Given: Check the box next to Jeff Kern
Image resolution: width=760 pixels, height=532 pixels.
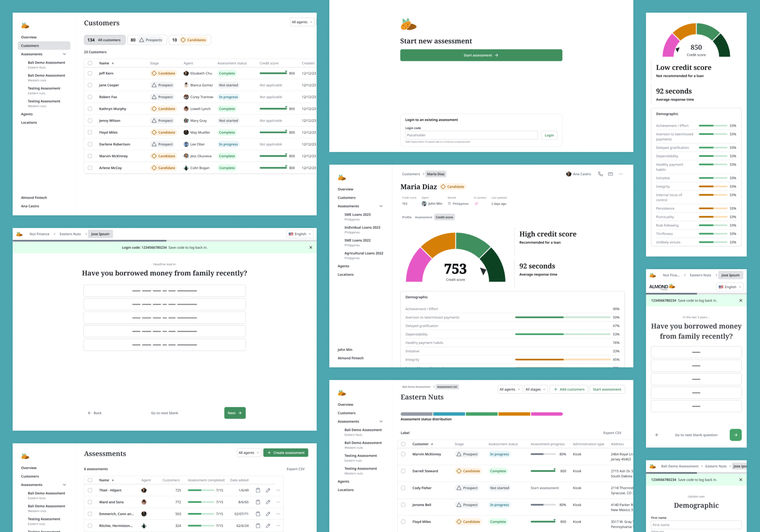Looking at the screenshot, I should tap(90, 73).
